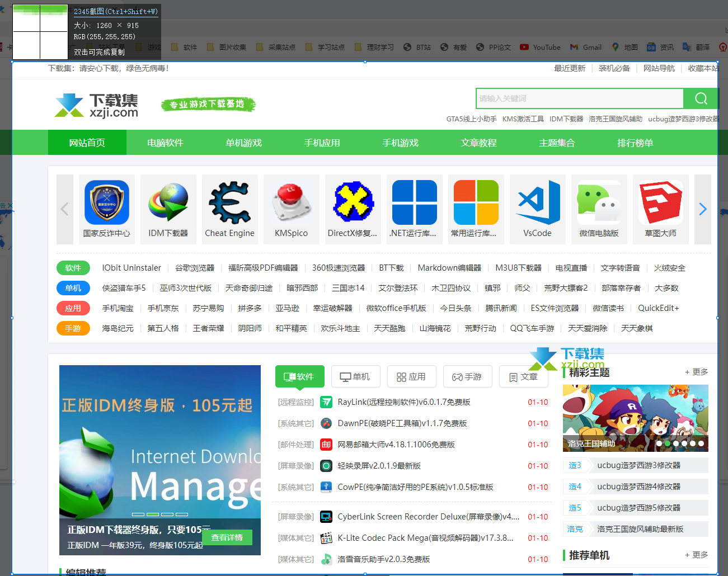
Task: Open the 腾讯新闻 link
Action: pyautogui.click(x=501, y=308)
